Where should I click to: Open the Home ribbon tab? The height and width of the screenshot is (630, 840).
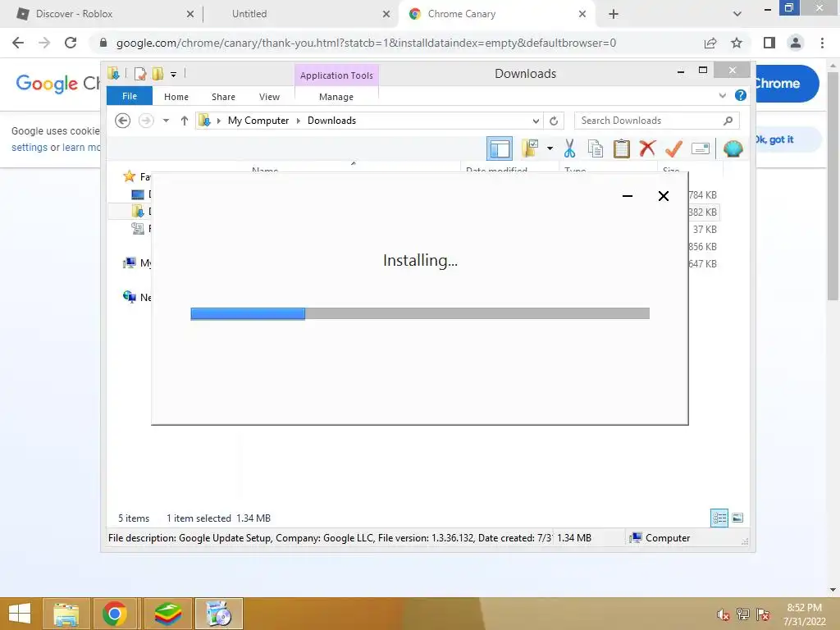pyautogui.click(x=176, y=97)
